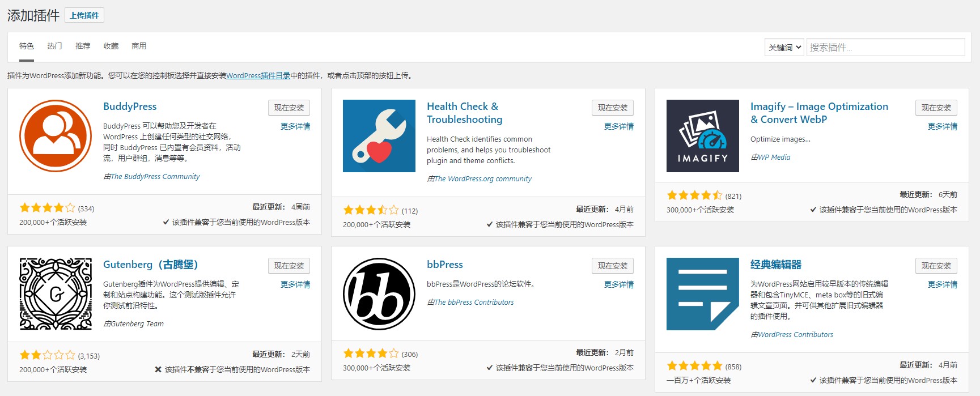Show 更多详情 for Gutenberg
This screenshot has width=980, height=396.
295,284
